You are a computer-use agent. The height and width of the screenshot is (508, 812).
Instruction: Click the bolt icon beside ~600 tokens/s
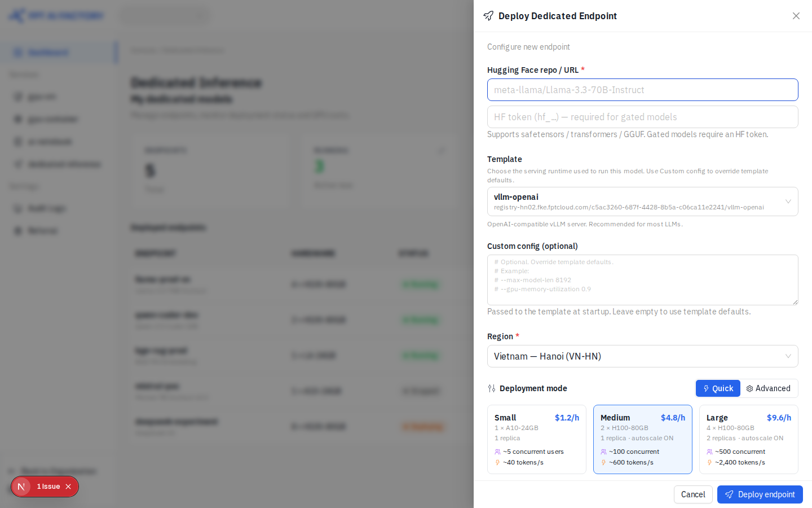point(603,462)
